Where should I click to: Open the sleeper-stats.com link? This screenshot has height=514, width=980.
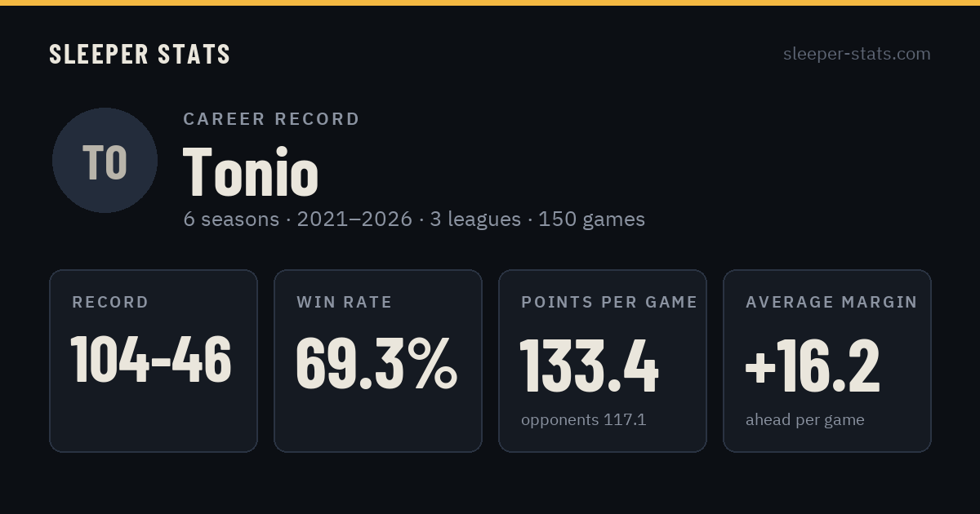click(x=857, y=54)
